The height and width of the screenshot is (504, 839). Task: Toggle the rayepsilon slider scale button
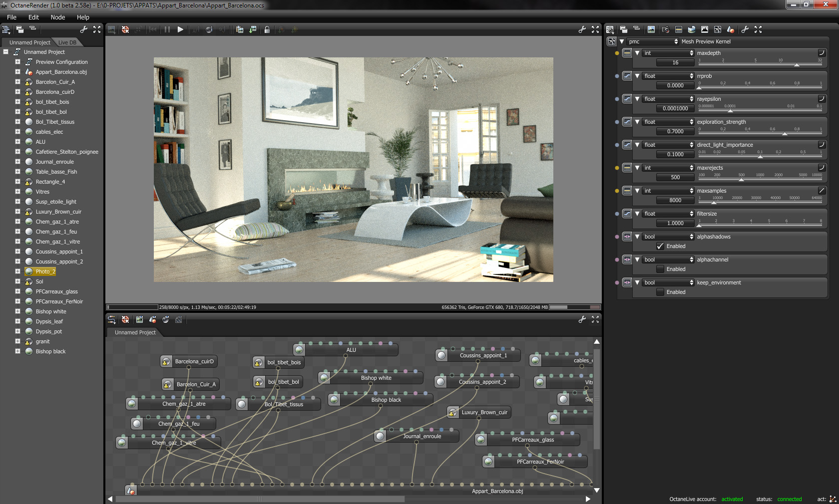pyautogui.click(x=822, y=98)
